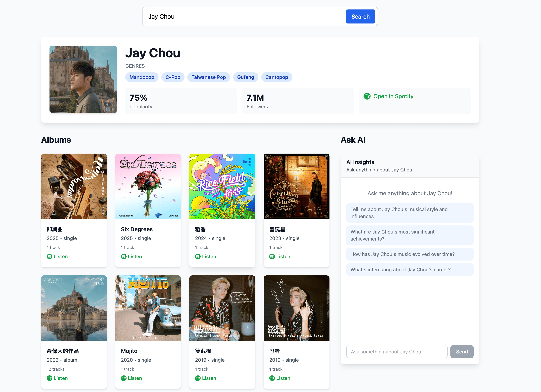Click the Spotify icon beside Open in Spotify
The image size is (541, 392).
[367, 96]
